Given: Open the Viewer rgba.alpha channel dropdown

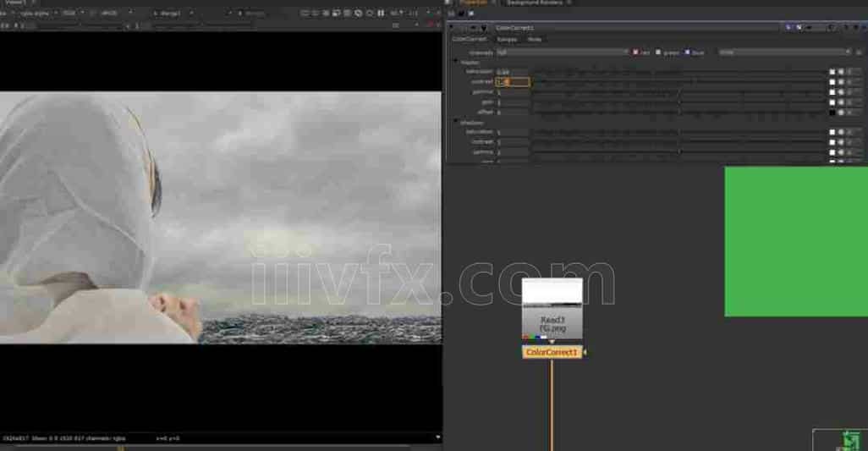Looking at the screenshot, I should click(x=37, y=13).
